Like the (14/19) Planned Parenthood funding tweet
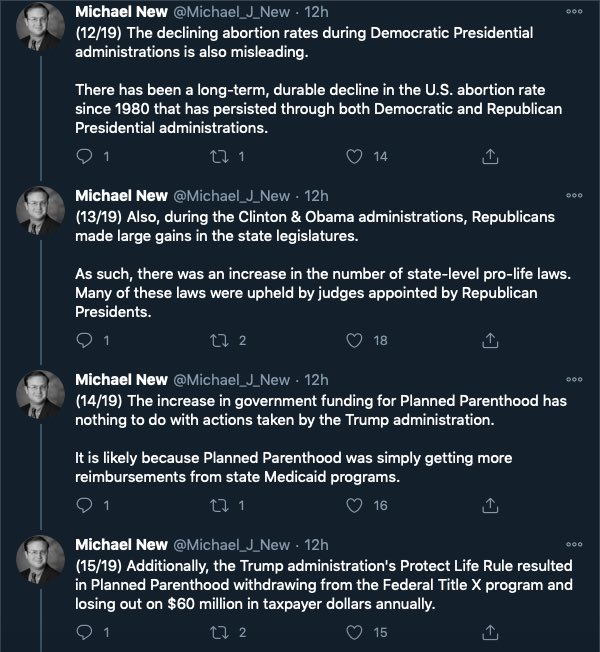 pyautogui.click(x=353, y=506)
